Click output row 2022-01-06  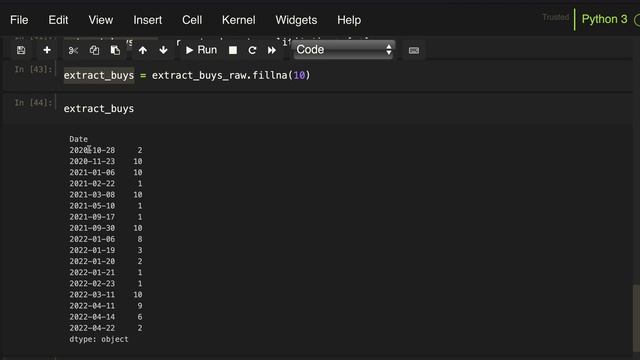point(106,239)
